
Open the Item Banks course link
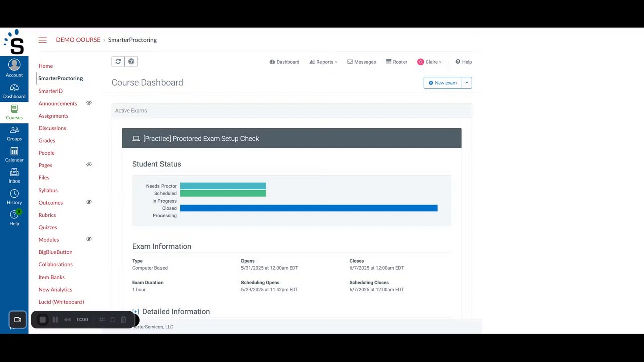(51, 277)
